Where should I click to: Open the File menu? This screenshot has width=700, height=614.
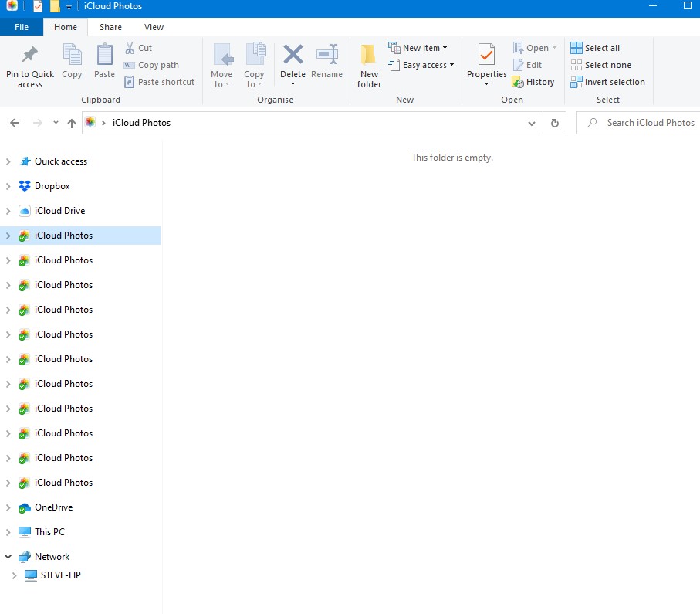pyautogui.click(x=22, y=27)
